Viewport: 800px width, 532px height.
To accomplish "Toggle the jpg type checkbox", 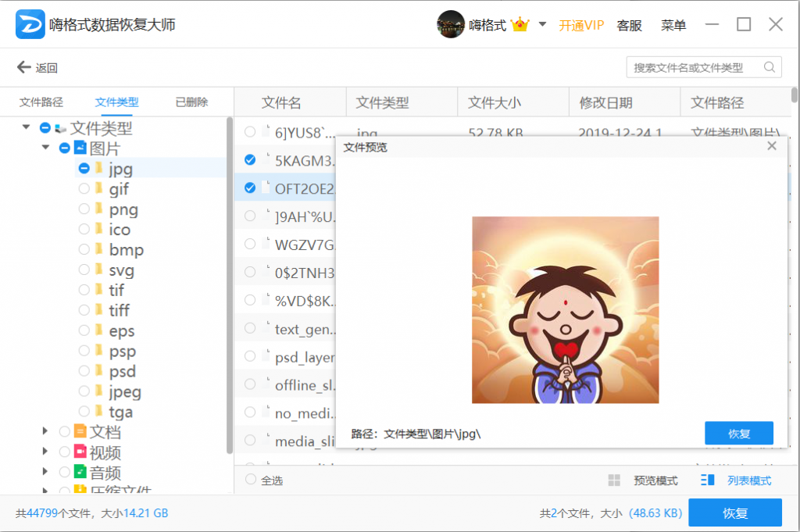I will [x=84, y=168].
